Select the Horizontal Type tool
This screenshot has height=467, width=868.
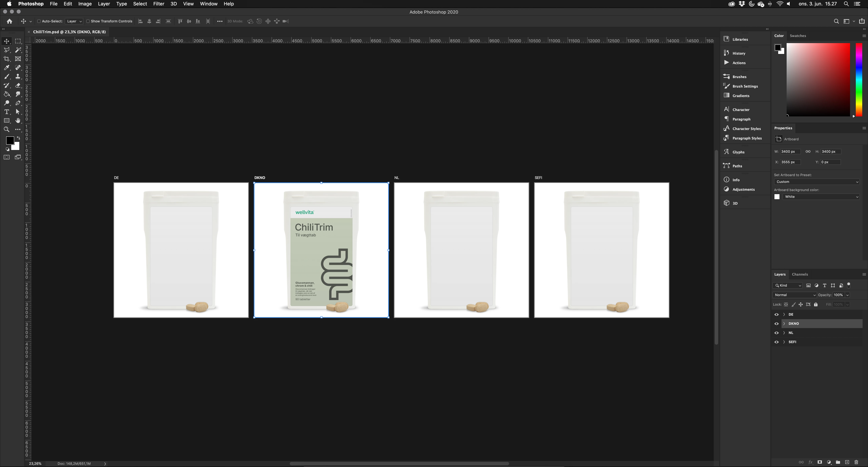click(x=6, y=112)
